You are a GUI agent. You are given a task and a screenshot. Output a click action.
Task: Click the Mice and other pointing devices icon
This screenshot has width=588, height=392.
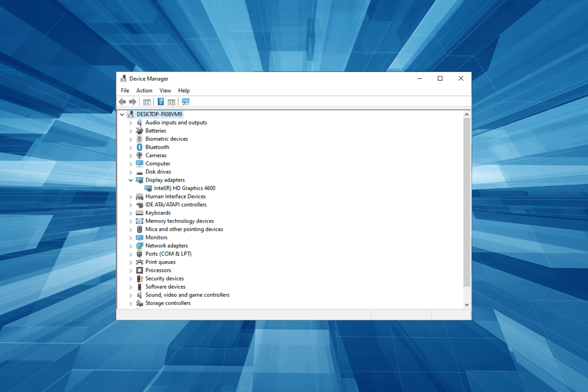coord(139,229)
